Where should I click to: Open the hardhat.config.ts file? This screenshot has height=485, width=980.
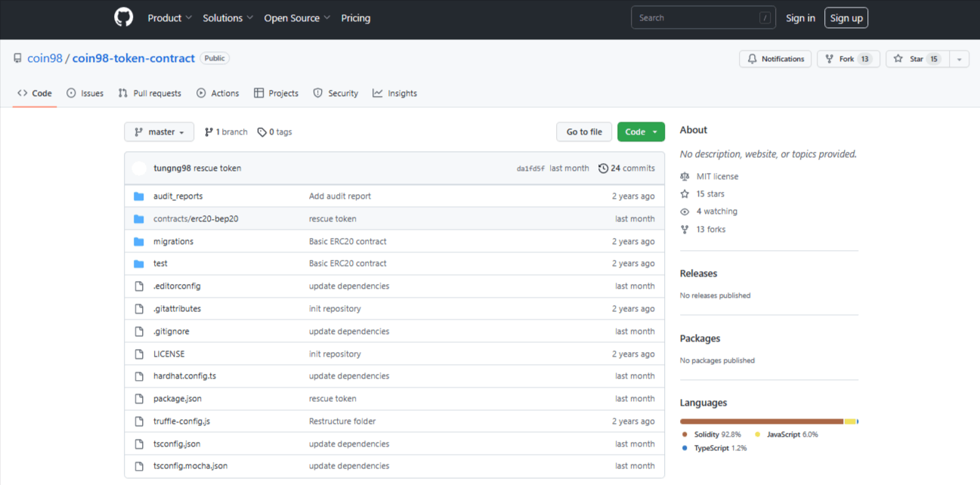184,376
